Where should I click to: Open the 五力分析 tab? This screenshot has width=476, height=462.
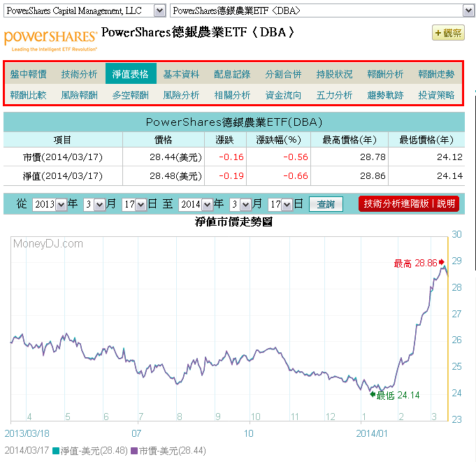point(334,95)
